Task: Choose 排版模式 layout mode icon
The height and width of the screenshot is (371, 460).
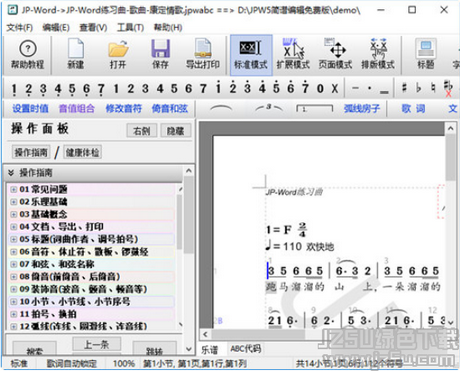Action: [378, 55]
